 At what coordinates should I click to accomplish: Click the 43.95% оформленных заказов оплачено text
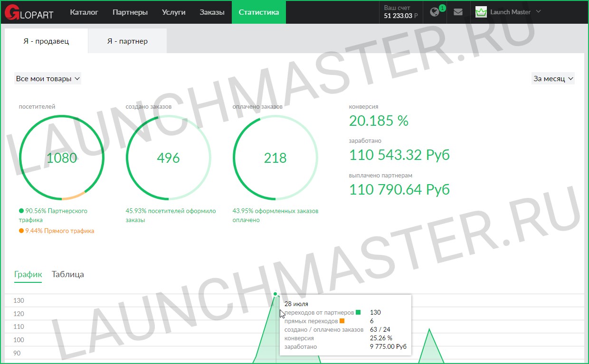click(x=275, y=215)
